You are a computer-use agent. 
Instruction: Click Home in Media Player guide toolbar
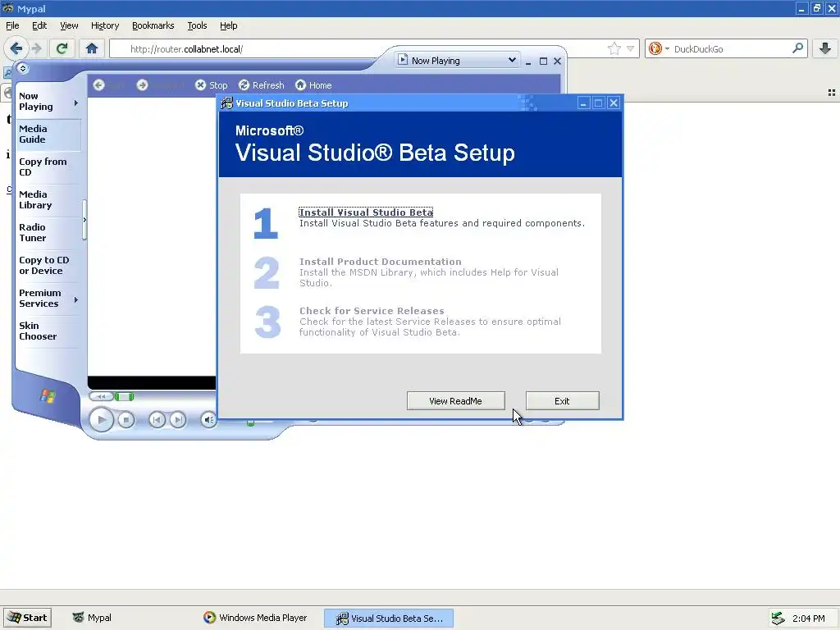(314, 85)
